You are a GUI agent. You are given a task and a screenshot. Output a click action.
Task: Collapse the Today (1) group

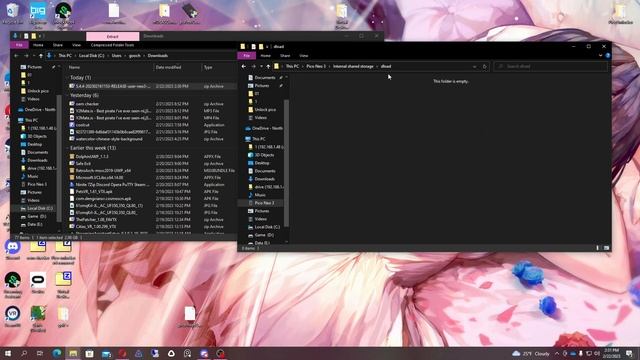68,78
